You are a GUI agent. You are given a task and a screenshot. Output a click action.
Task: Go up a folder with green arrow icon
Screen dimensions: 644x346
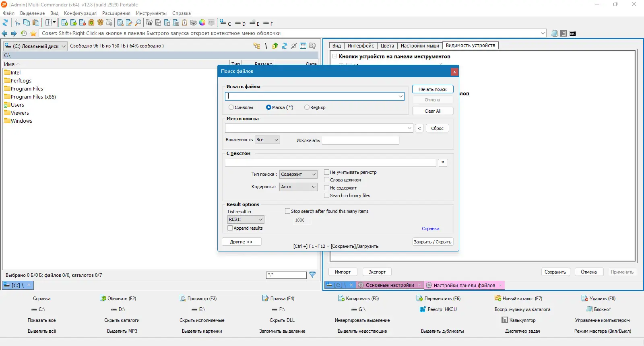pos(275,46)
